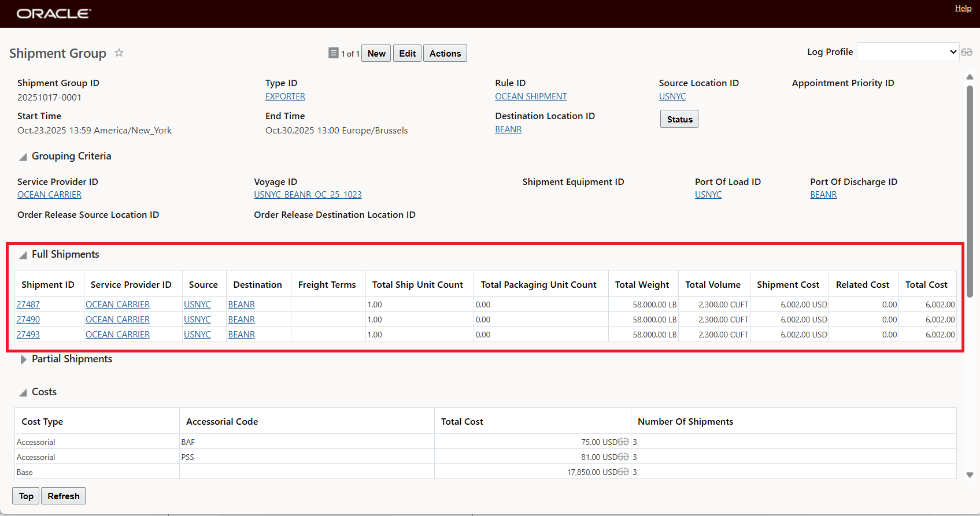Click Start Time value Oct.23.2025 13:59 America/New_York
This screenshot has width=980, height=516.
point(94,131)
